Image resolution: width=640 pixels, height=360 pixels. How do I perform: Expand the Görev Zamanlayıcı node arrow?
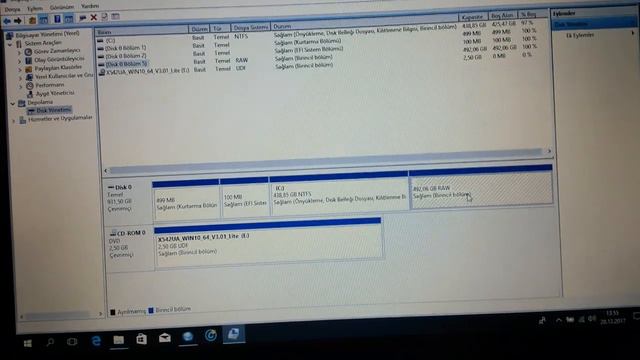point(19,53)
